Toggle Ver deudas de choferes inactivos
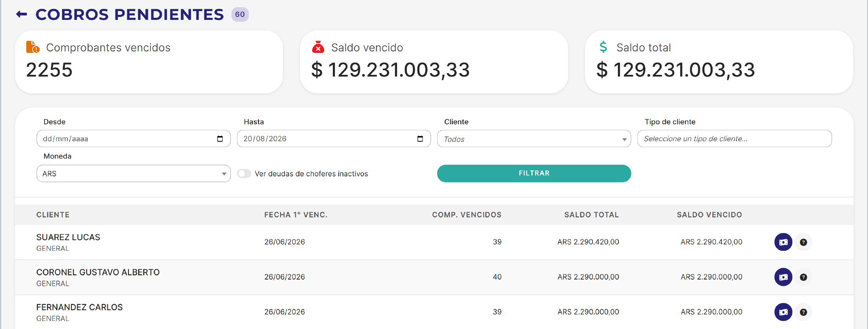The image size is (868, 329). click(244, 174)
